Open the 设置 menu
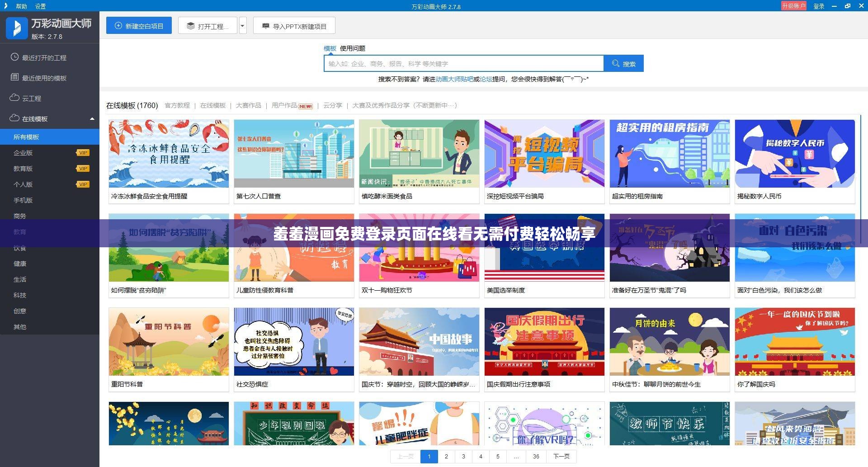Screen dimensions: 868x467 40,6
